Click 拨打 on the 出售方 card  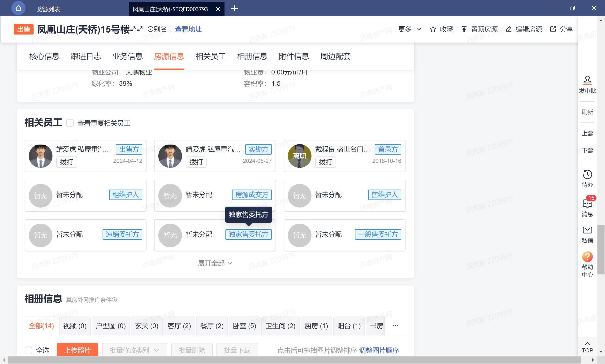[66, 162]
